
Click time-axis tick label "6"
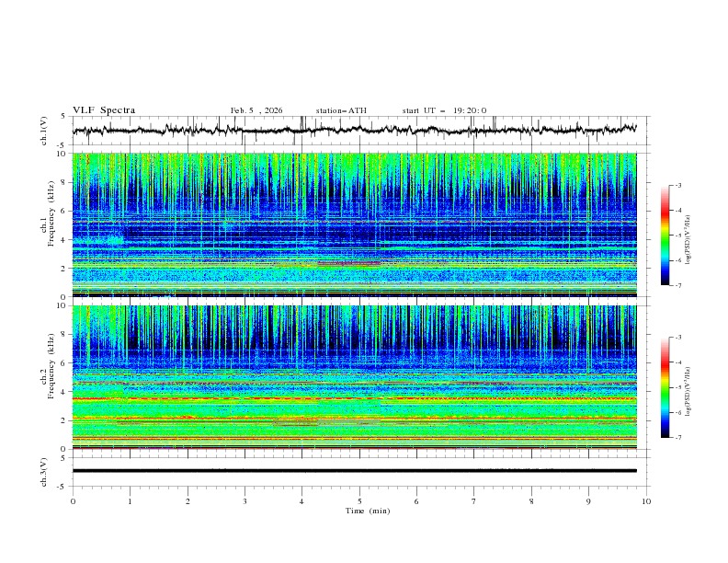416,501
